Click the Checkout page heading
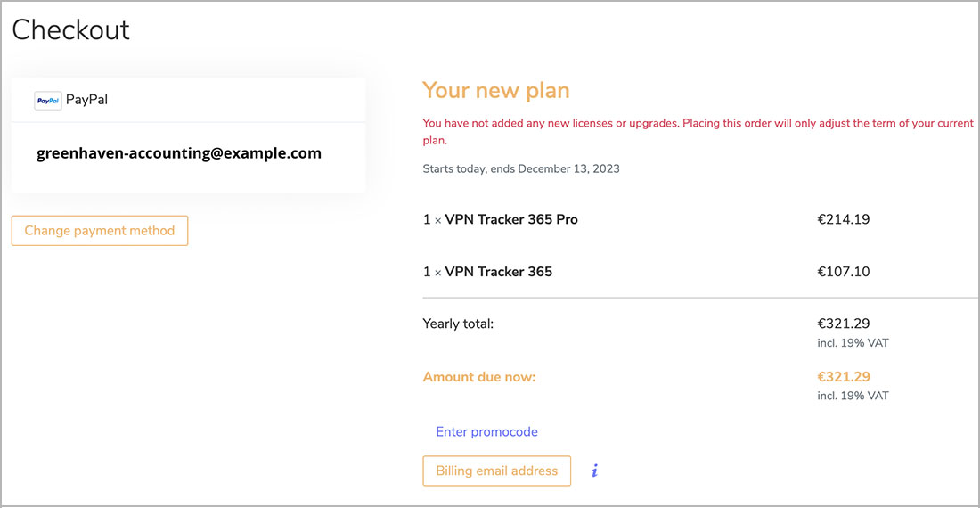Viewport: 980px width, 508px height. click(x=70, y=30)
